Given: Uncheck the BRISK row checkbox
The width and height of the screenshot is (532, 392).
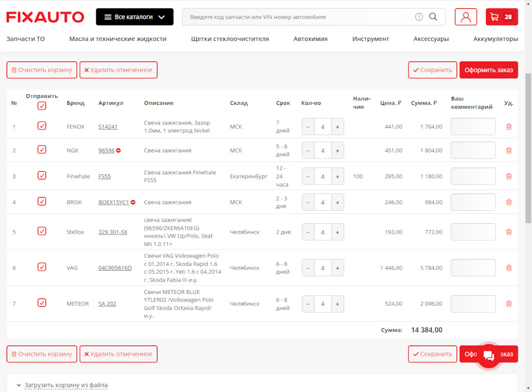Looking at the screenshot, I should point(42,201).
